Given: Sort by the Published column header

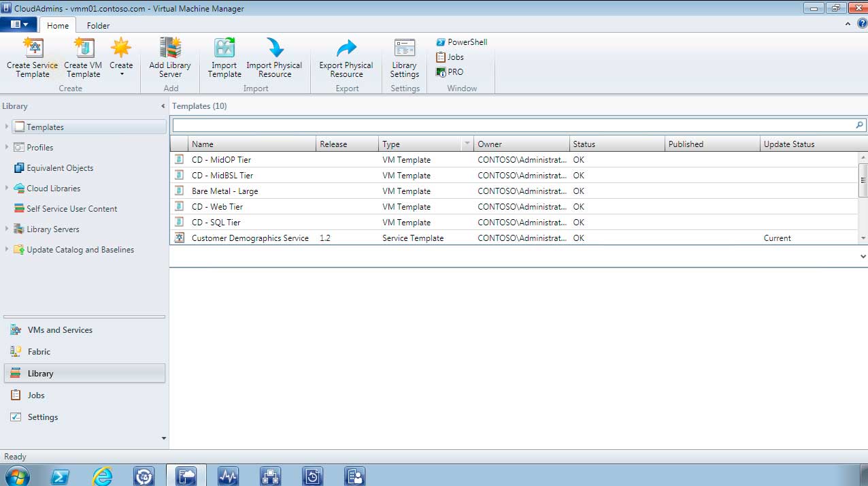Looking at the screenshot, I should 712,144.
